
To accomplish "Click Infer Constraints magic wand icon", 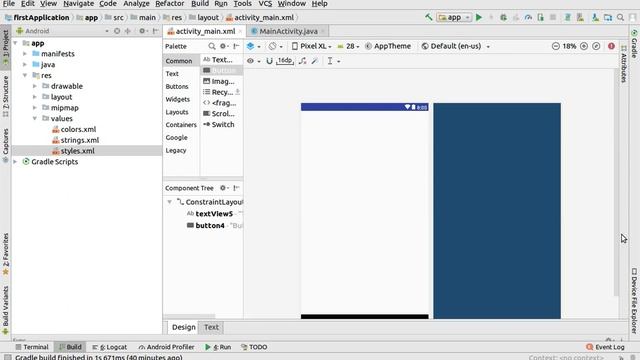I will (x=315, y=61).
